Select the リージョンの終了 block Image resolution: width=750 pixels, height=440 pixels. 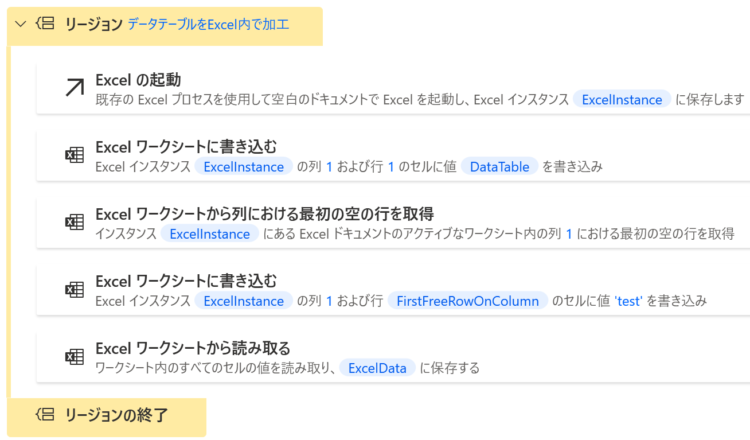pyautogui.click(x=107, y=417)
